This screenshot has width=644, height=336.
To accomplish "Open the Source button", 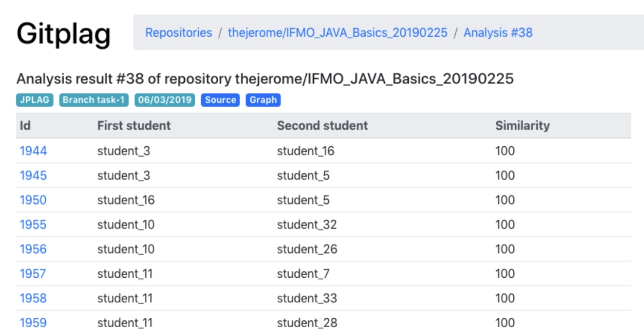I will coord(220,100).
